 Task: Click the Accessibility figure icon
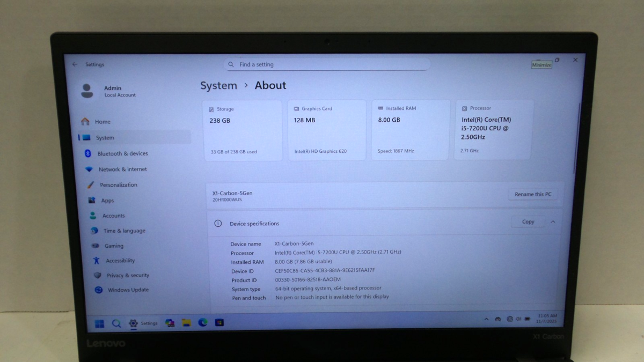pyautogui.click(x=96, y=261)
